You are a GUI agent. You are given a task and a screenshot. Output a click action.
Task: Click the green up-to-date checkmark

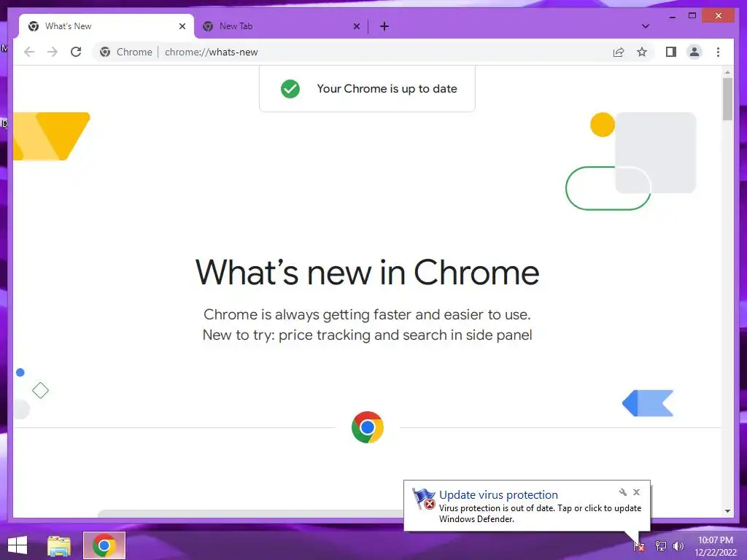pyautogui.click(x=290, y=88)
